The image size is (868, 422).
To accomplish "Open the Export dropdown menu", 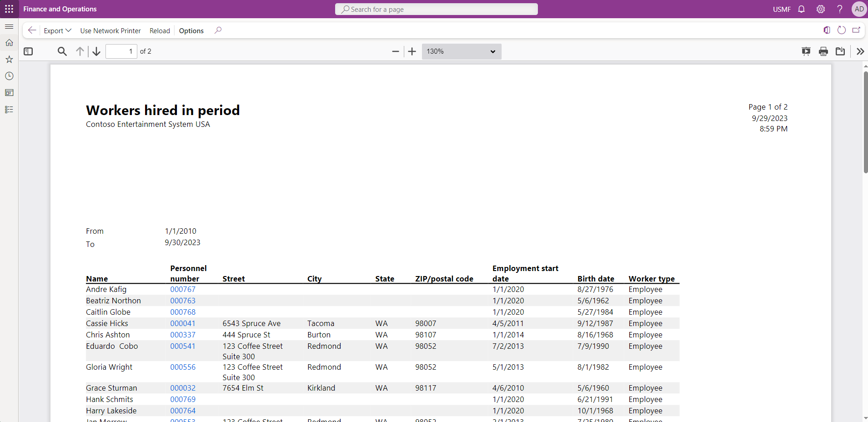I will click(x=57, y=30).
